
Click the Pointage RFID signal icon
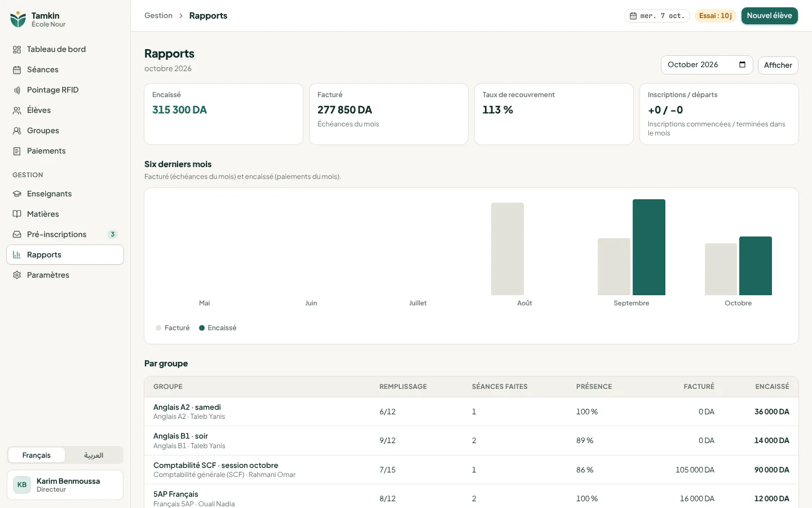17,90
